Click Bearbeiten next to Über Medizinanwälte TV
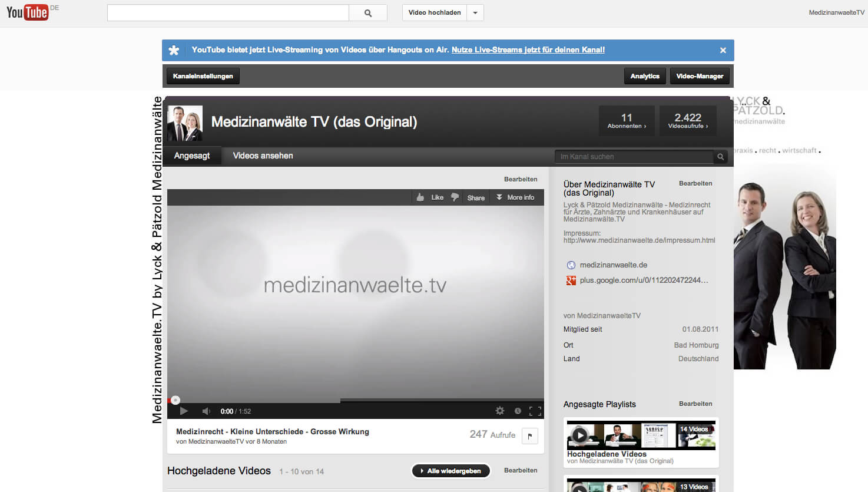 click(695, 183)
